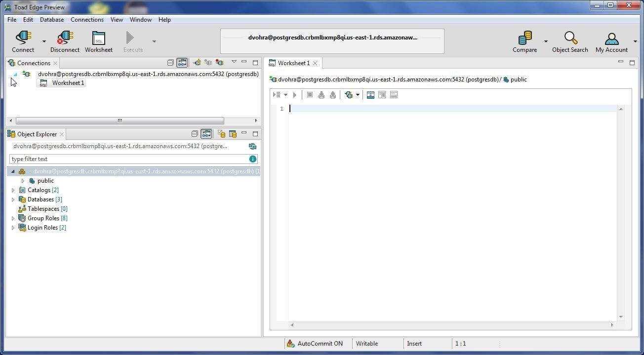Click the select-schemas database icon in Object Explorer

coord(221,134)
